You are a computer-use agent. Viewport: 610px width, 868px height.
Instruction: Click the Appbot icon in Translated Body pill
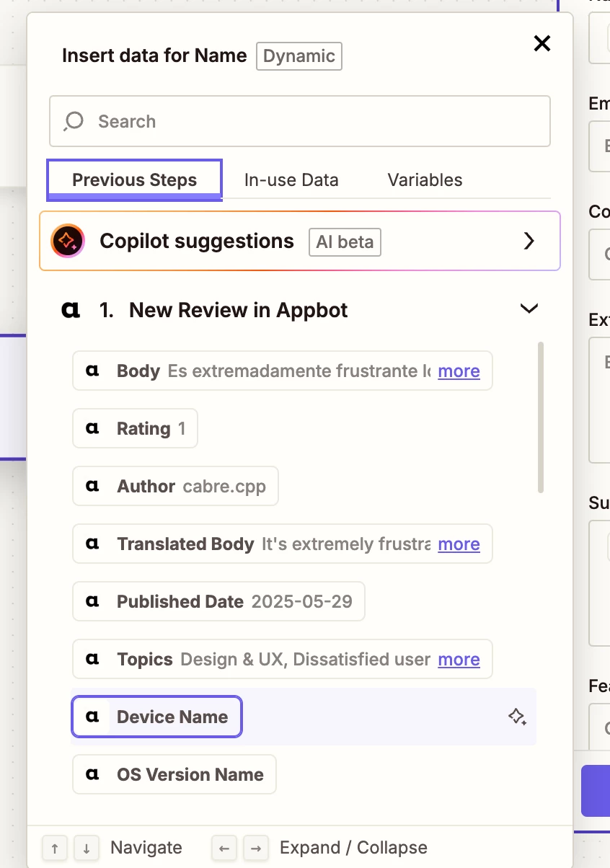(x=92, y=544)
